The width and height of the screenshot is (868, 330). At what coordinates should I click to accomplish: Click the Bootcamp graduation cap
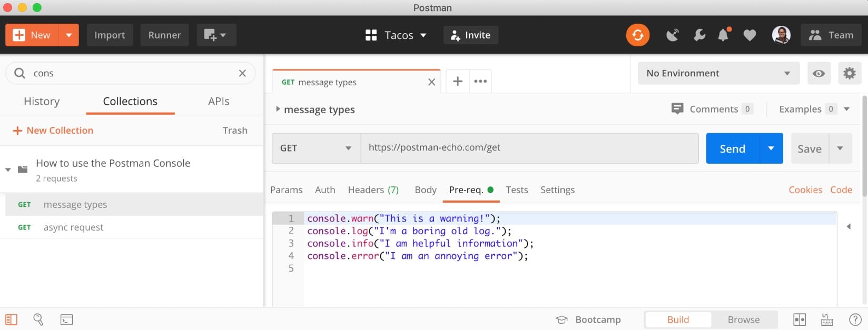(561, 319)
